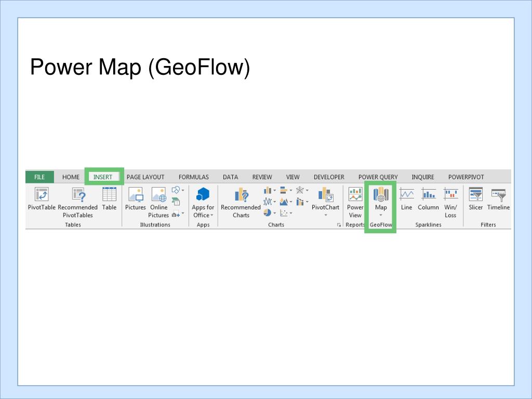Switch to the DATA tab
Viewport: 532px width, 399px height.
(x=230, y=177)
